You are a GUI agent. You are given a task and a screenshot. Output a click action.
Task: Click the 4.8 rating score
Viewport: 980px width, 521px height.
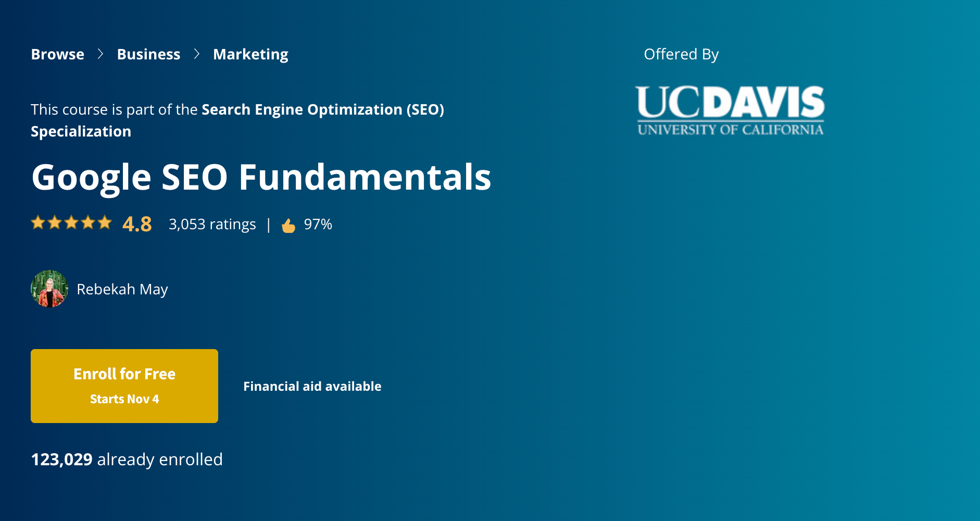point(136,224)
